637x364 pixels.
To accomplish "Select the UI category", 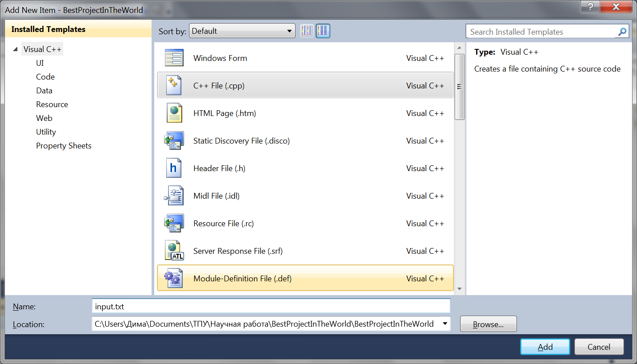I will coord(40,63).
